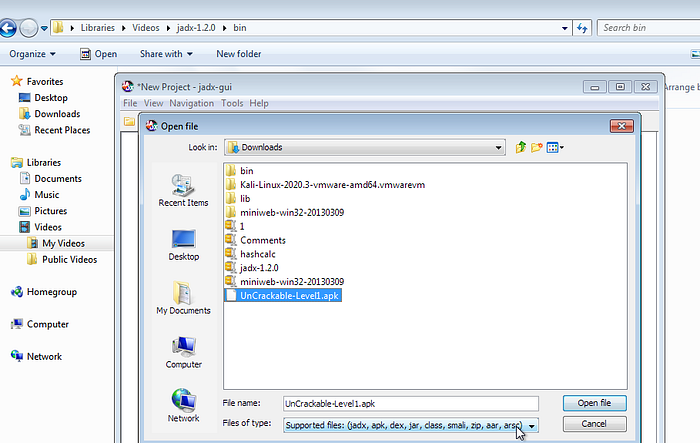Open Share with dropdown in Explorer
Screen dimensions: 700x443
click(x=166, y=54)
